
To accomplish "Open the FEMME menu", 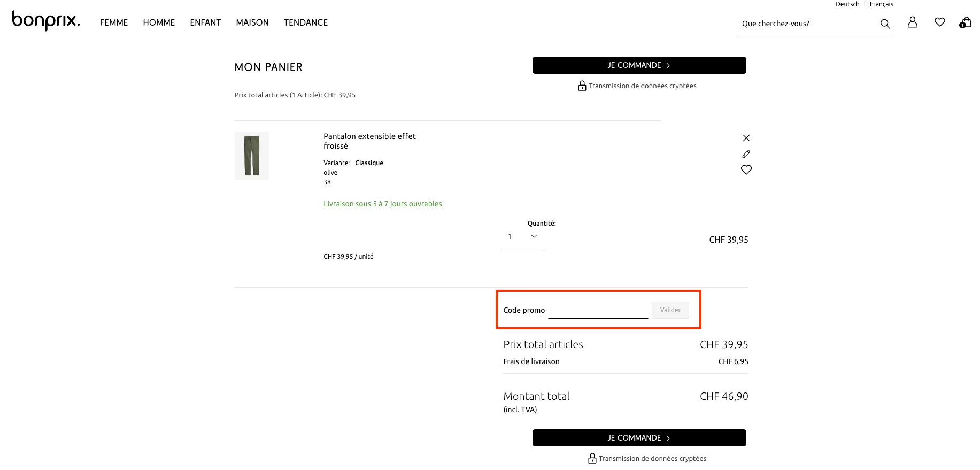I will coord(114,22).
